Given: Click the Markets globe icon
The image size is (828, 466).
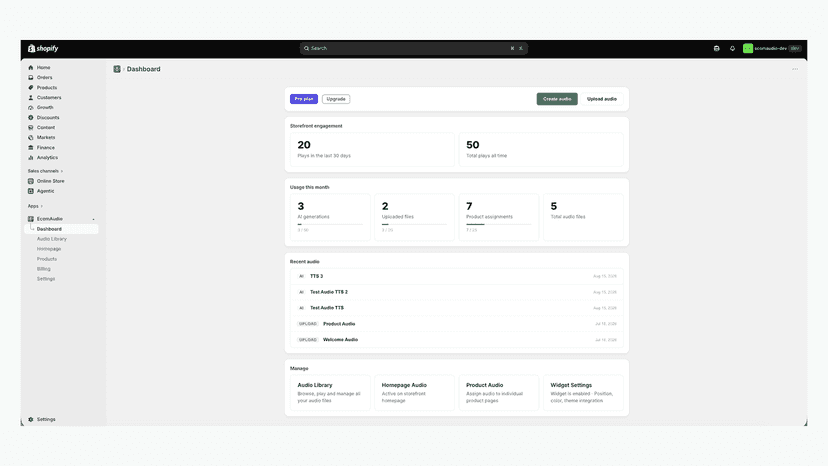Looking at the screenshot, I should [x=31, y=137].
